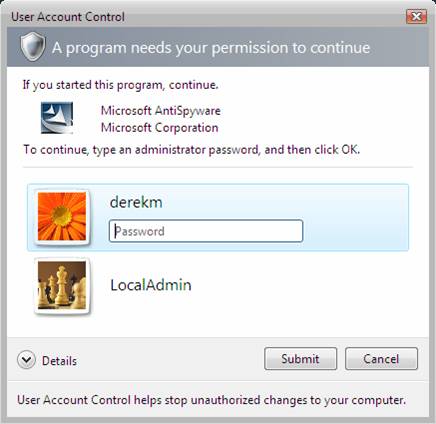Click the Submit button

coord(300,359)
